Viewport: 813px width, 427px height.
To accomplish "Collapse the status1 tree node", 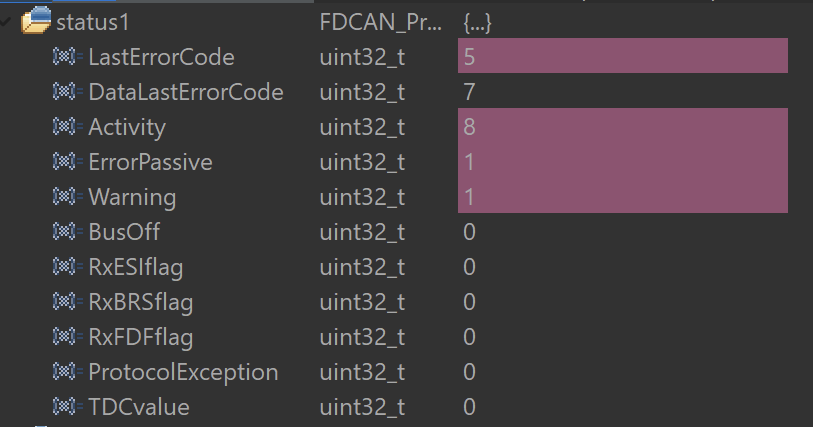I will click(9, 19).
